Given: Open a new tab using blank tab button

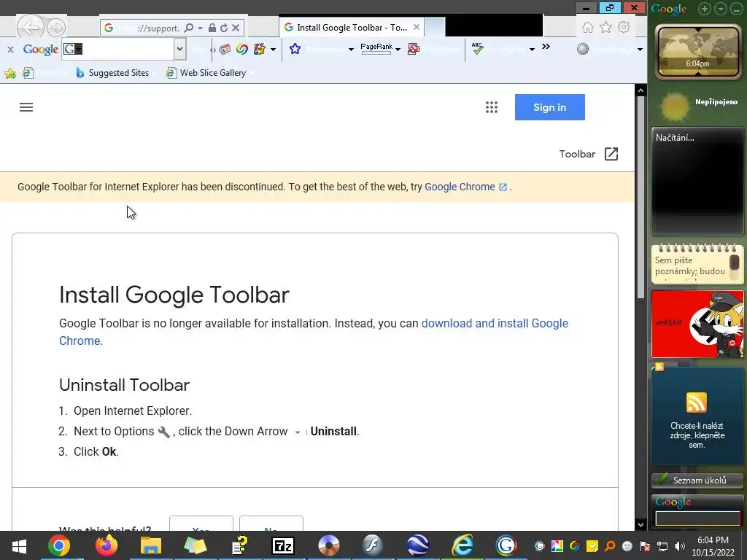Looking at the screenshot, I should 435,28.
